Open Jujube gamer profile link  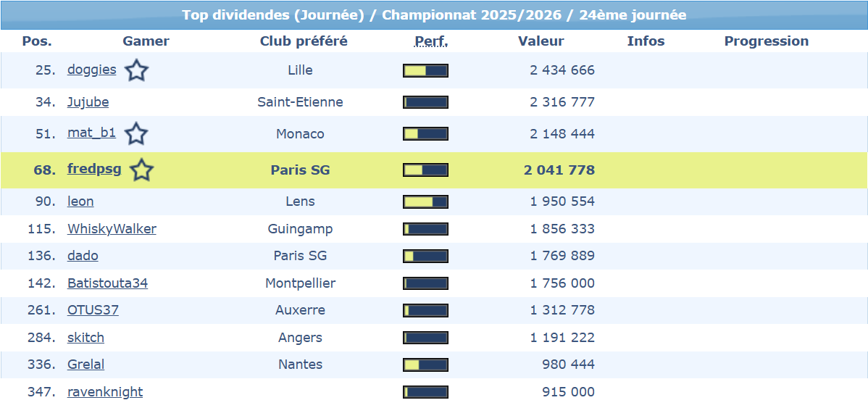click(88, 102)
